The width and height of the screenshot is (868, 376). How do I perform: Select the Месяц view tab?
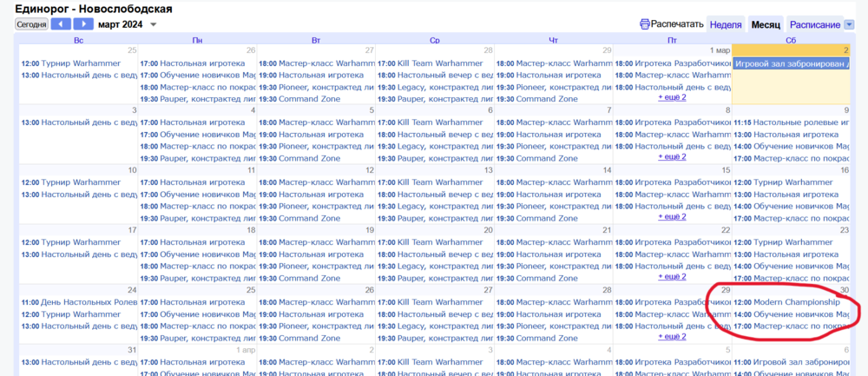[766, 24]
